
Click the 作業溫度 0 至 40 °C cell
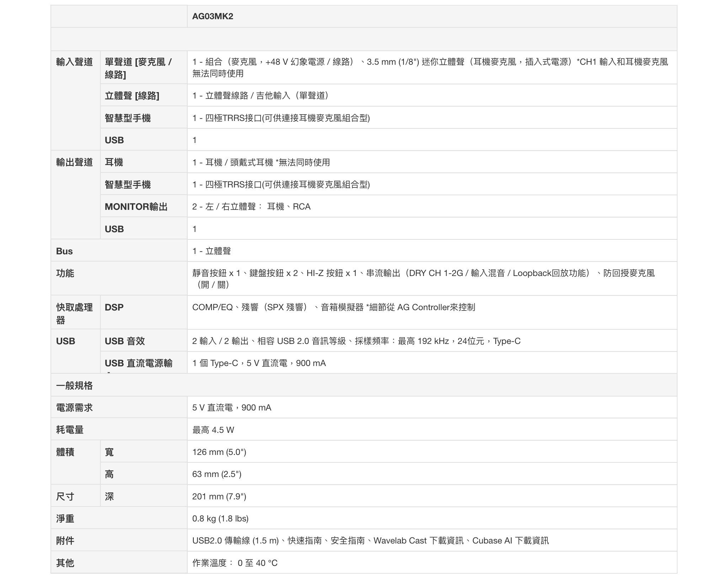click(235, 563)
